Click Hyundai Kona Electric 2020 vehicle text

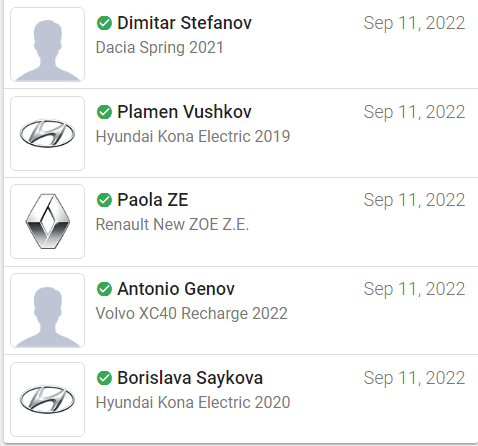pyautogui.click(x=193, y=402)
